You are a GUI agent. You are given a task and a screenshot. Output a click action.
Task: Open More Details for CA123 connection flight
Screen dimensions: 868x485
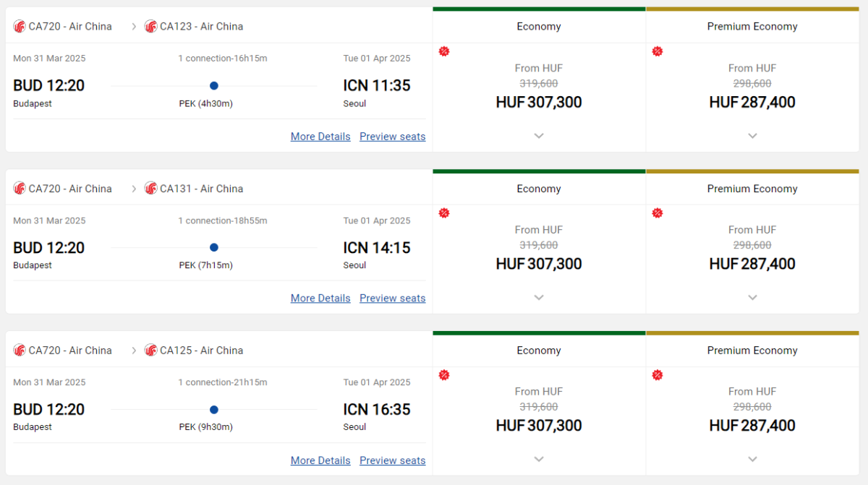pyautogui.click(x=320, y=137)
